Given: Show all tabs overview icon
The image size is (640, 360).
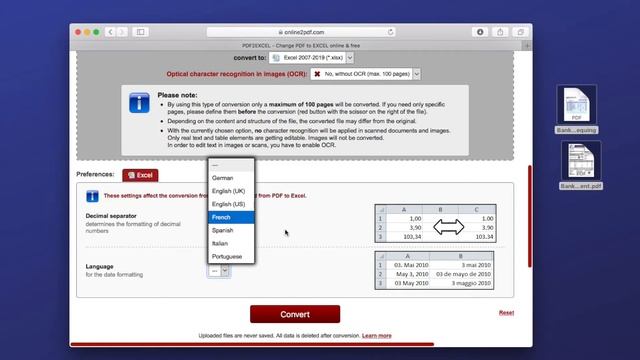Looking at the screenshot, I should [520, 32].
